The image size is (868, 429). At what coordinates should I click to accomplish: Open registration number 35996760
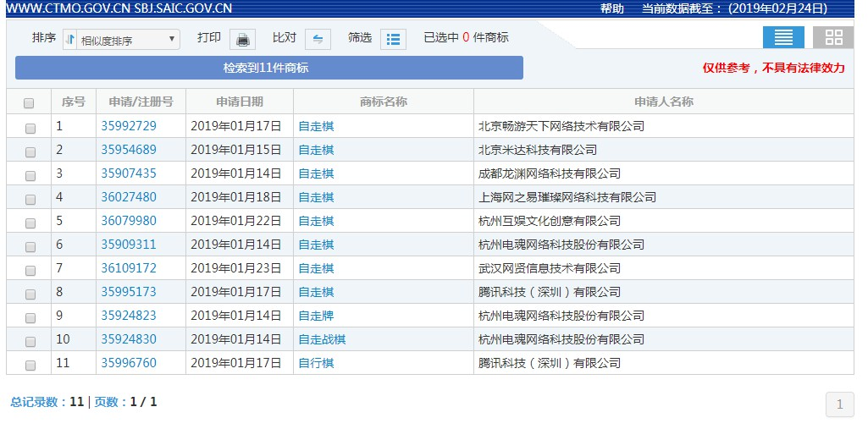(129, 363)
